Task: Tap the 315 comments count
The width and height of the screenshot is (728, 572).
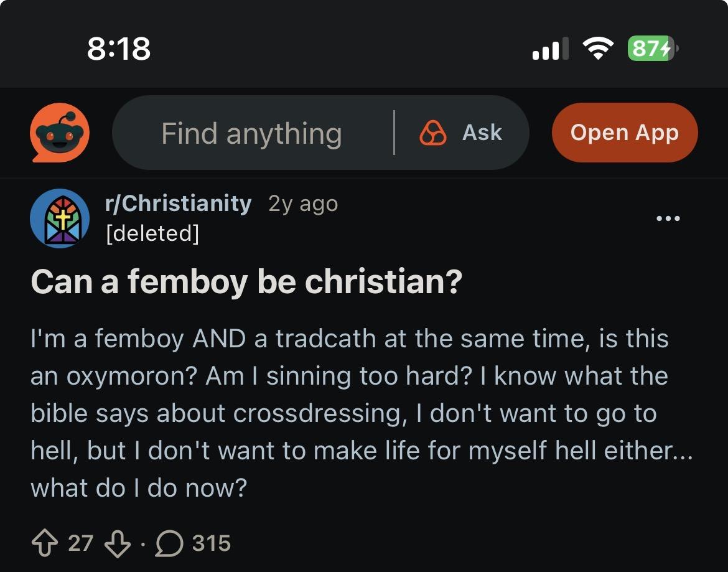Action: pyautogui.click(x=212, y=543)
